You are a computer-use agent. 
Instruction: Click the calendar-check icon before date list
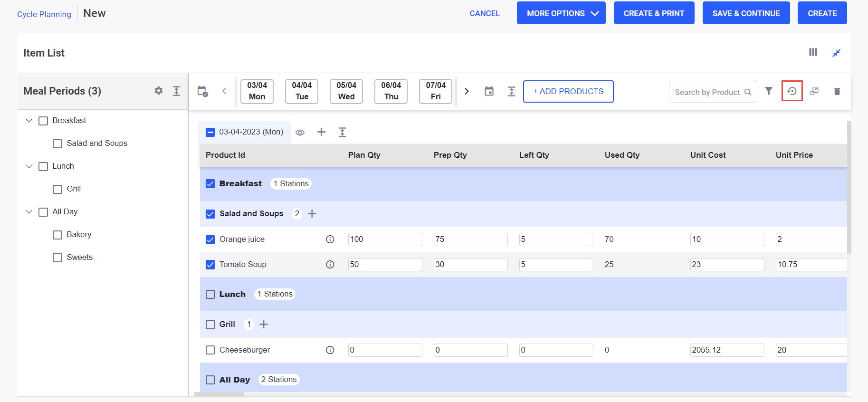tap(203, 91)
